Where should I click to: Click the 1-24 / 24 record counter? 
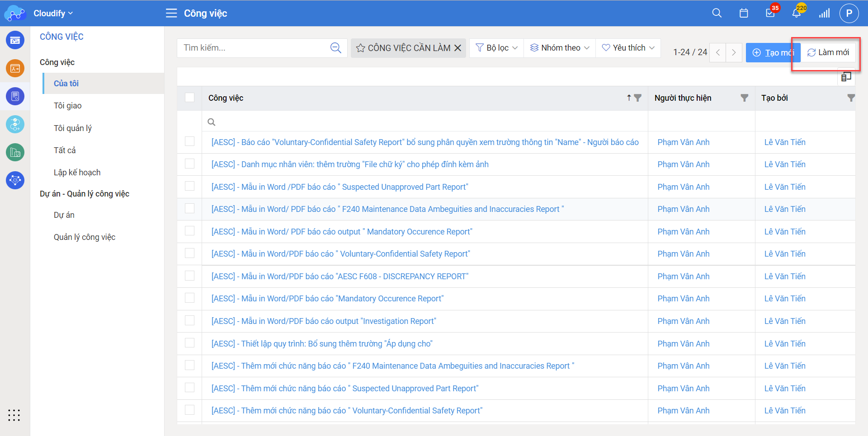(690, 52)
